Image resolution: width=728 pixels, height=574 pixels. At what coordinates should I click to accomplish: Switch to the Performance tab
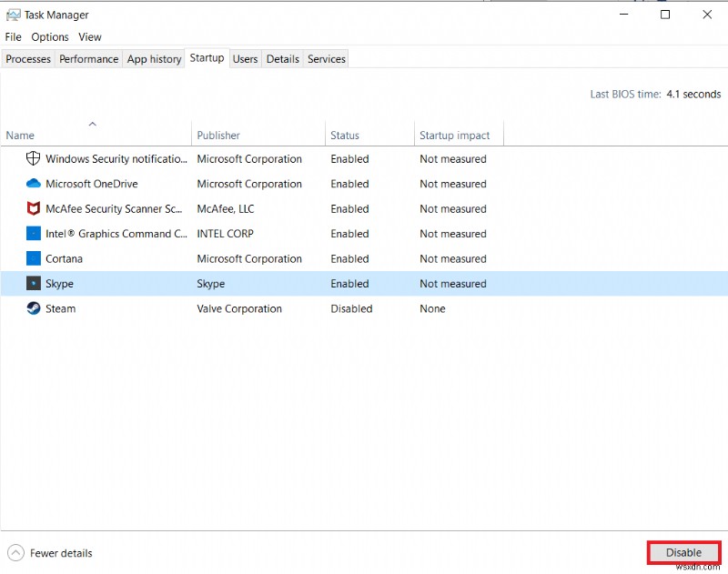point(88,58)
